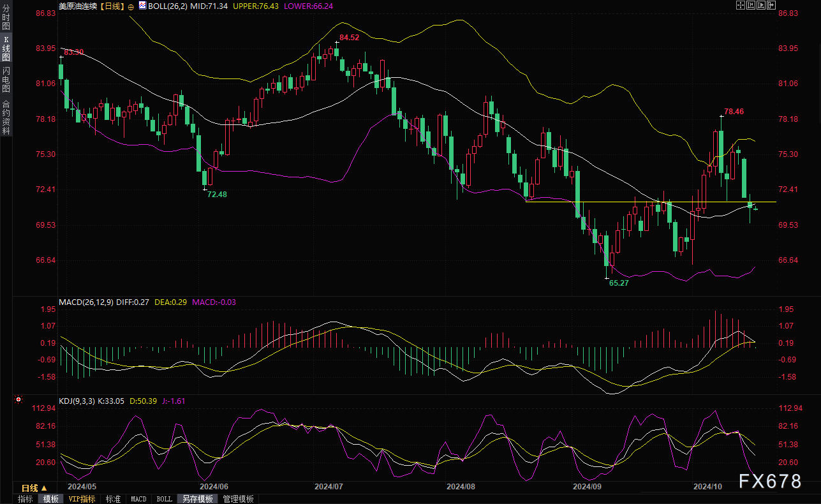Apply the MACD template in bottom bar
Image resolution: width=821 pixels, height=504 pixels.
pos(138,499)
